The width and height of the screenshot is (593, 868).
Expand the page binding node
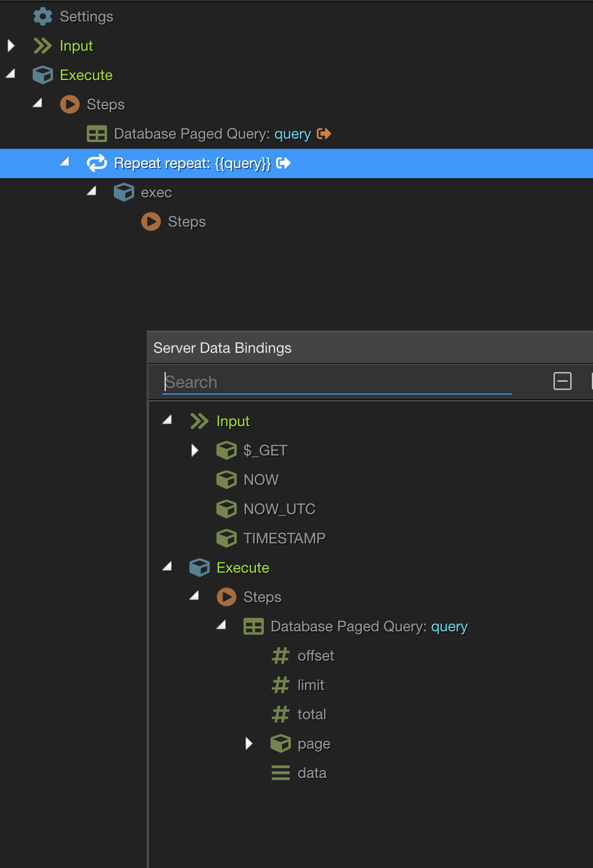pos(250,743)
